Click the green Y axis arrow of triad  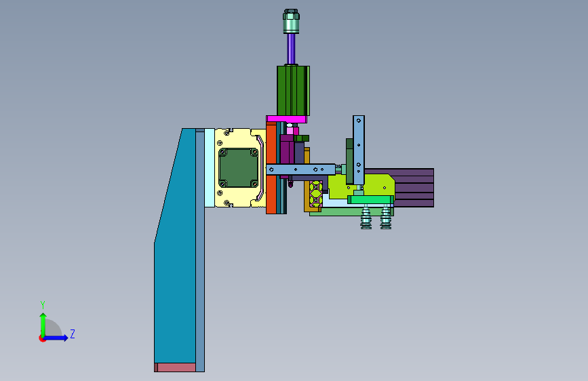43,325
